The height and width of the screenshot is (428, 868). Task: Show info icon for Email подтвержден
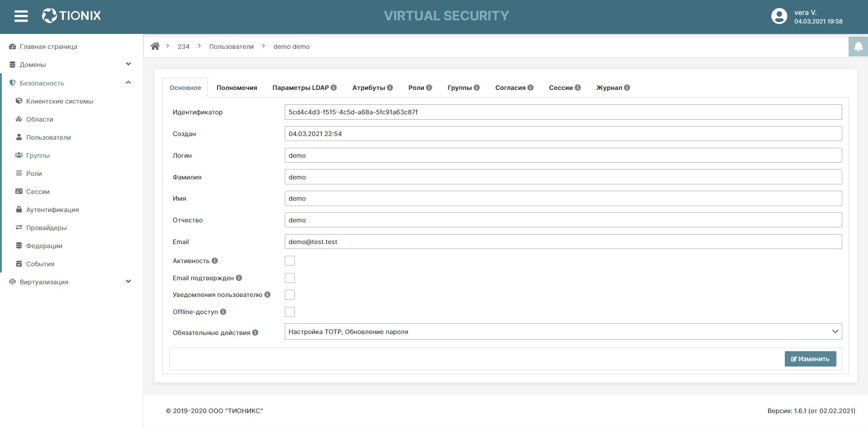tap(239, 278)
